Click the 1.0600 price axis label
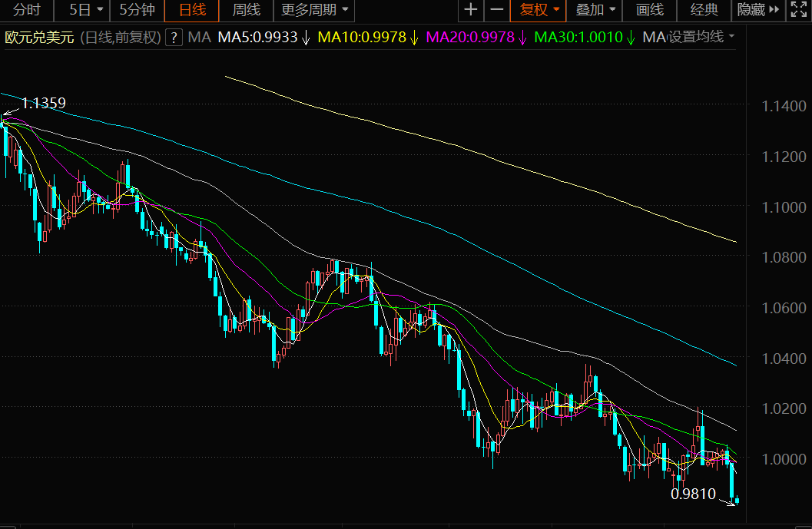Viewport: 812px width, 529px height. pyautogui.click(x=784, y=307)
